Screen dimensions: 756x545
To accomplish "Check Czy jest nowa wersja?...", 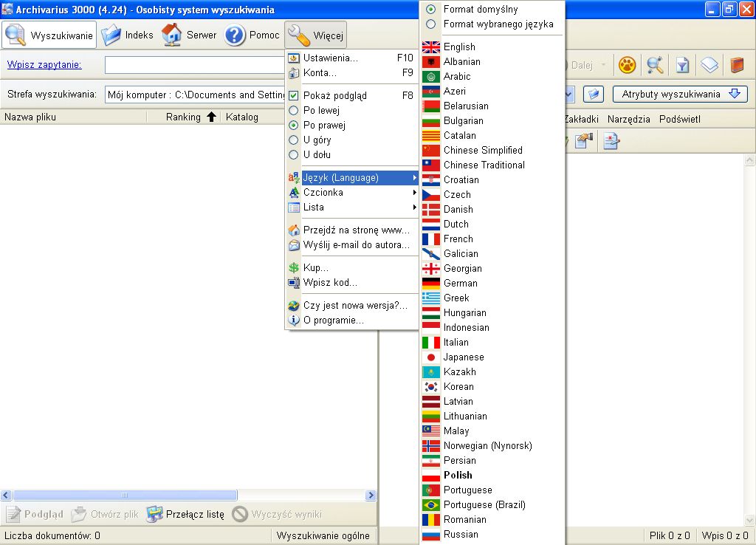I will (x=352, y=305).
